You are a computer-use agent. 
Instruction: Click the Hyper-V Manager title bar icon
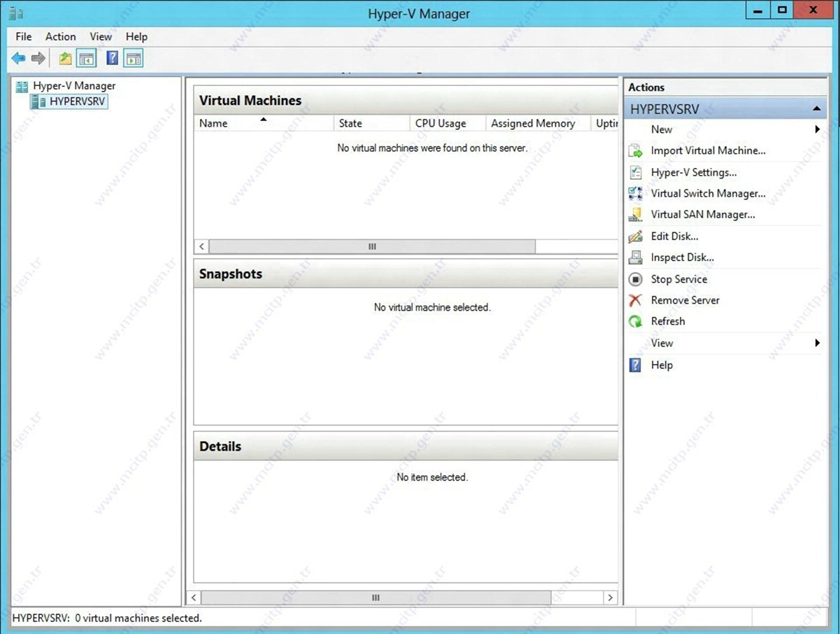tap(15, 13)
